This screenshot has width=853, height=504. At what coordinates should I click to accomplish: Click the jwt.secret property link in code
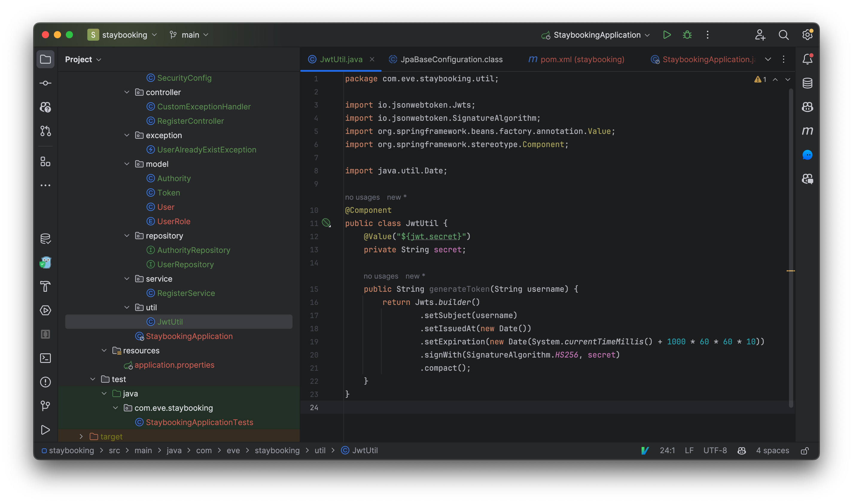click(435, 236)
